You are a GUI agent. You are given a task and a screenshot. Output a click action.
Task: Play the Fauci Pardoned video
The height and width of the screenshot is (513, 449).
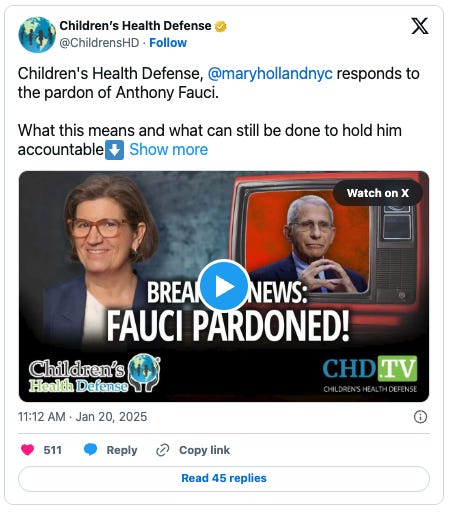click(x=223, y=286)
